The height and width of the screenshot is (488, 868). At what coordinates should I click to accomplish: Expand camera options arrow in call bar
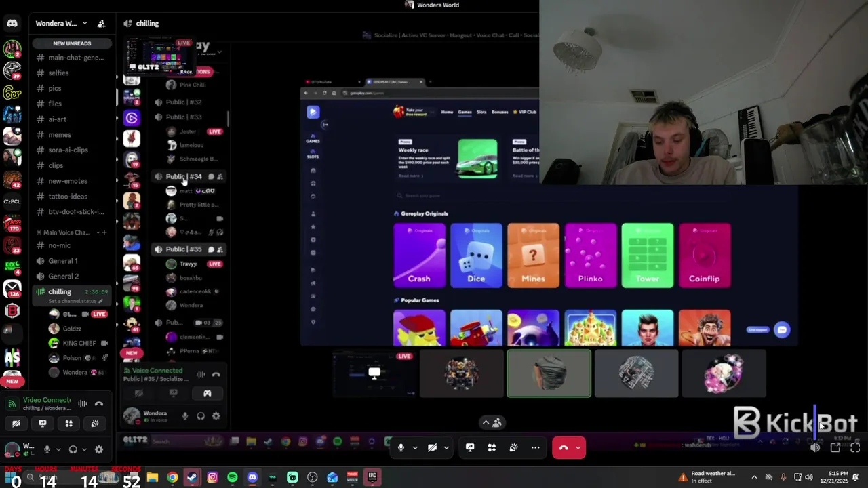[x=446, y=447]
